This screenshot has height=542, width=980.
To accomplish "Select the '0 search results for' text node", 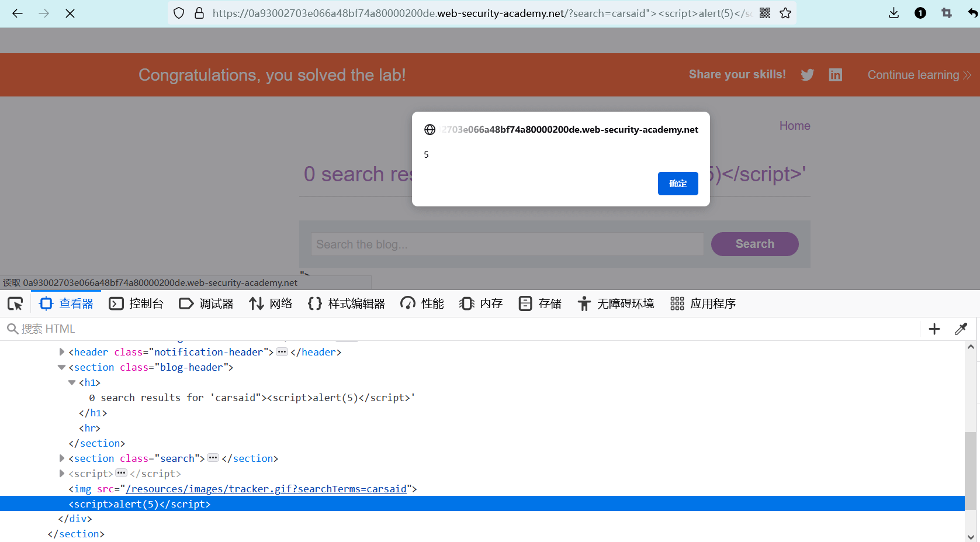I will [x=252, y=398].
